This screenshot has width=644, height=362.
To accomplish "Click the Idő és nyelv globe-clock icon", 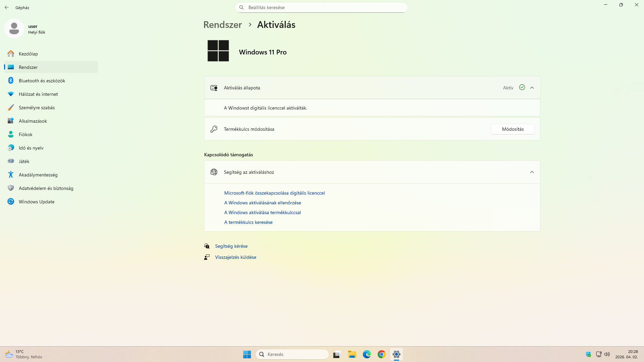I will click(x=11, y=148).
